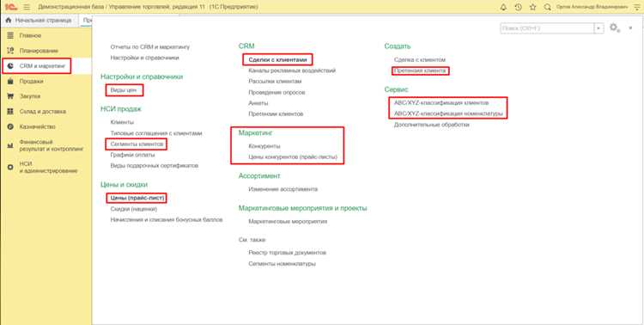Viewport: 644px width, 325px height.
Task: Expand the search field dropdown arrow
Action: [598, 28]
